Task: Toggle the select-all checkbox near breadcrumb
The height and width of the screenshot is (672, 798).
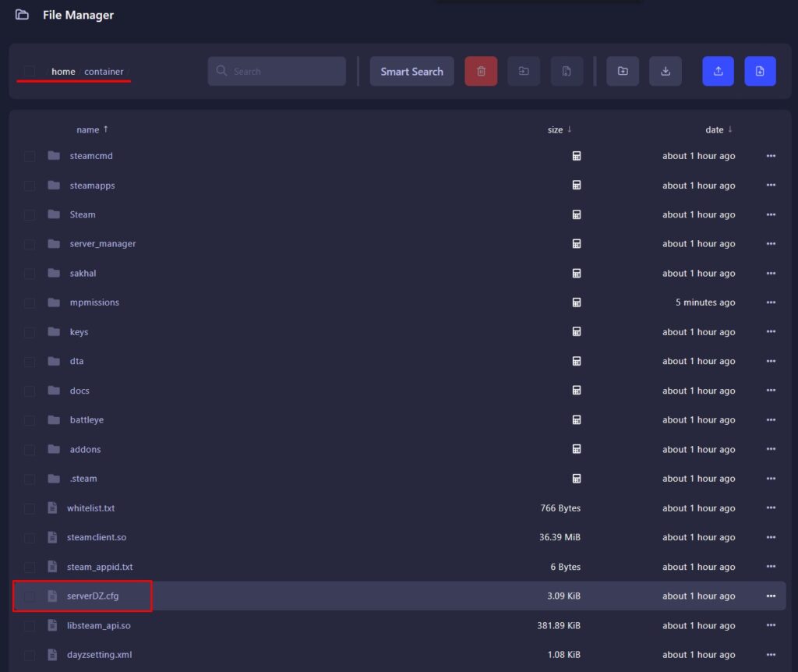Action: (30, 72)
